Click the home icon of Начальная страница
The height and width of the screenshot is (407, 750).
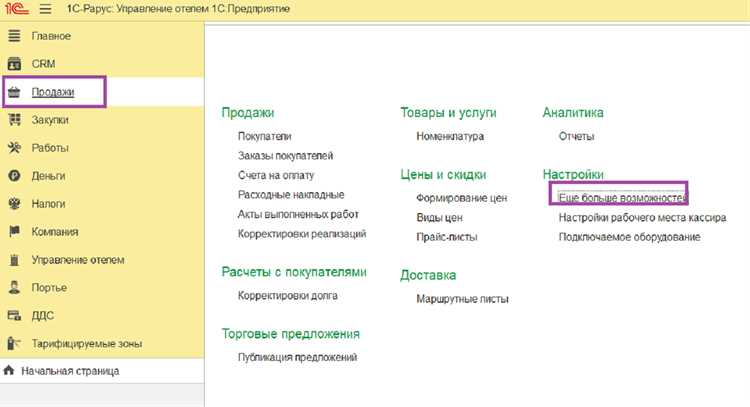9,371
